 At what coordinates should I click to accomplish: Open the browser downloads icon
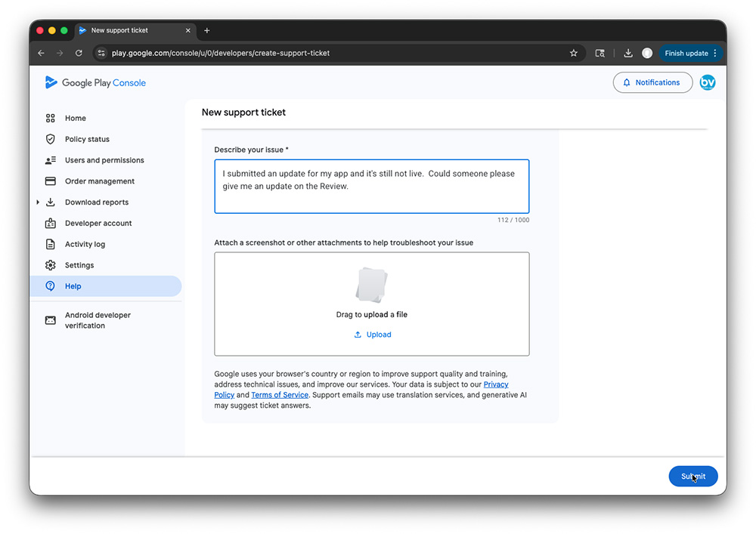pos(627,53)
